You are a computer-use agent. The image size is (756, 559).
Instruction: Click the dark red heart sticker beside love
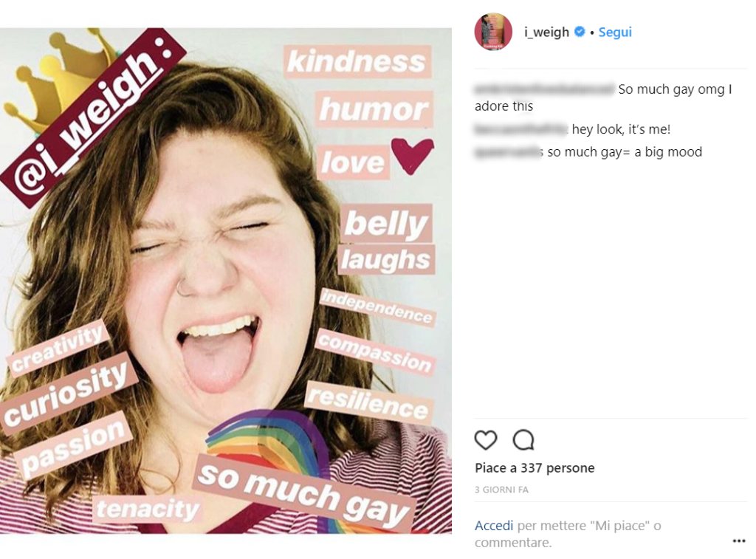click(412, 155)
